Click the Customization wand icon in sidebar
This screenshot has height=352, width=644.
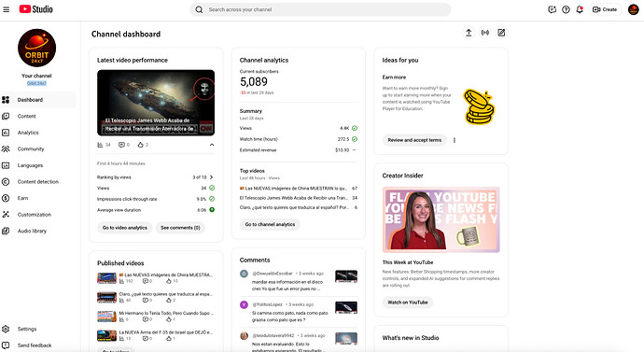(6, 215)
